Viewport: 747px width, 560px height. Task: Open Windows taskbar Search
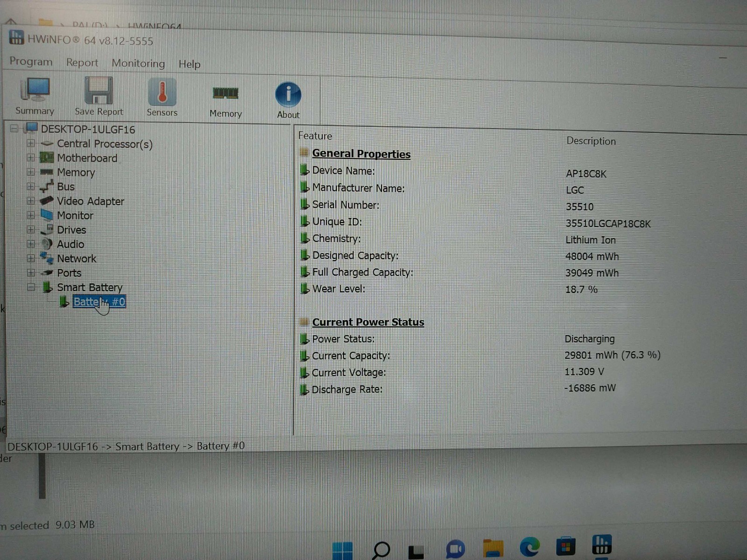pyautogui.click(x=381, y=550)
